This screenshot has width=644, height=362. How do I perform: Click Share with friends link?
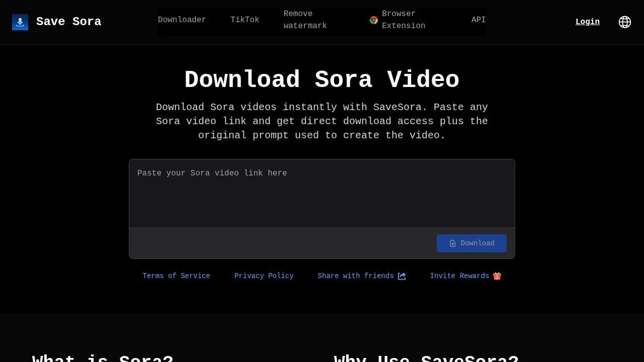tap(362, 276)
